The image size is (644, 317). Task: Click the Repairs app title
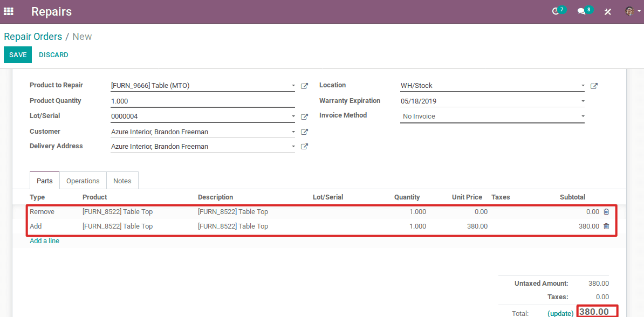click(x=51, y=11)
